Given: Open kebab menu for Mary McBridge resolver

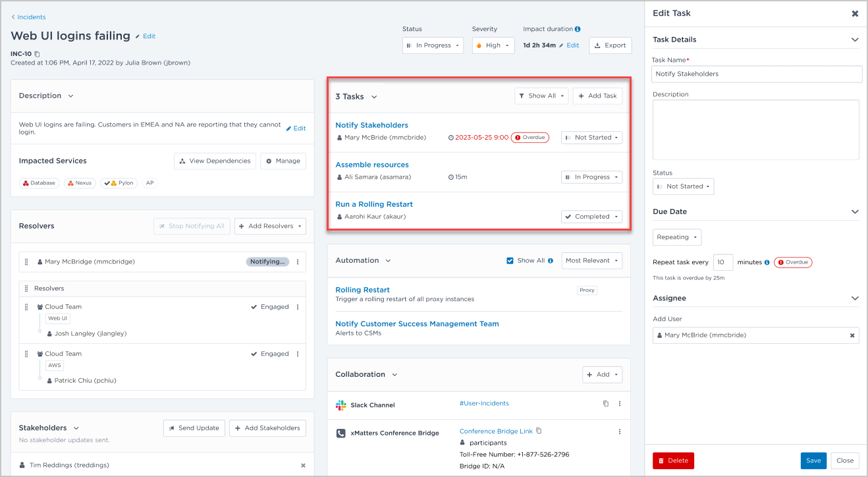Looking at the screenshot, I should click(297, 262).
